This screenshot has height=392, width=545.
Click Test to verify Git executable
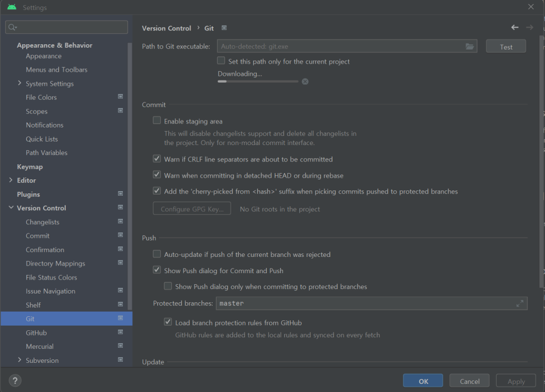click(x=506, y=46)
